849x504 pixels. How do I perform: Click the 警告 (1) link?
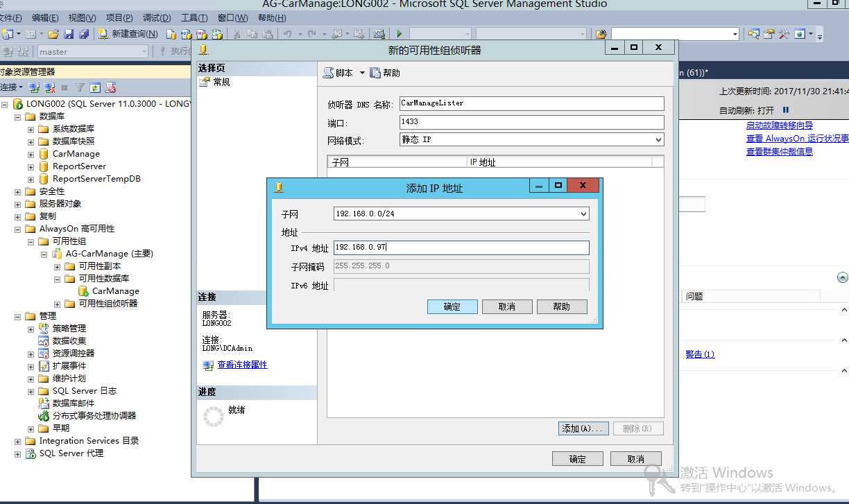(x=700, y=354)
